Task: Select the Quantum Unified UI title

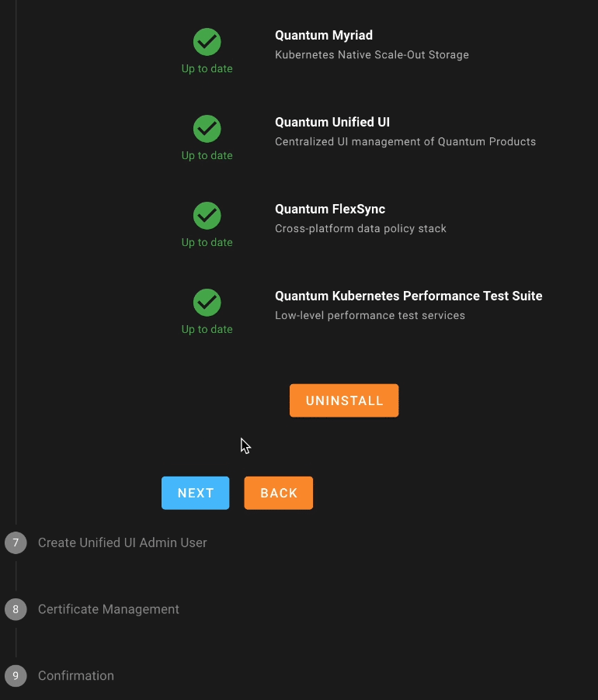Action: (332, 123)
